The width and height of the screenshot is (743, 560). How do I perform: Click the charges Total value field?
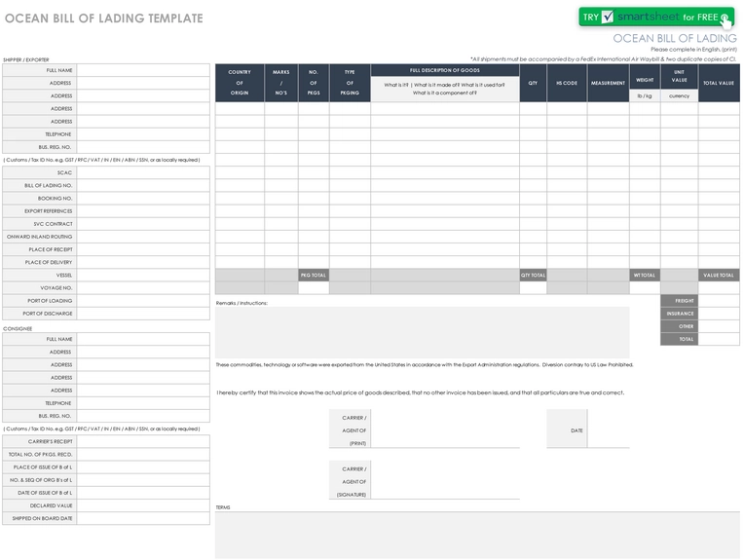[719, 339]
